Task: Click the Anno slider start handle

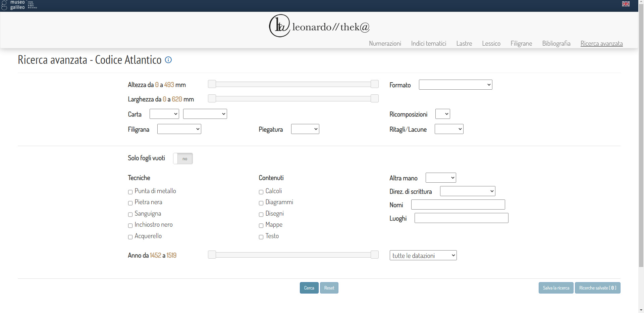Action: (212, 255)
